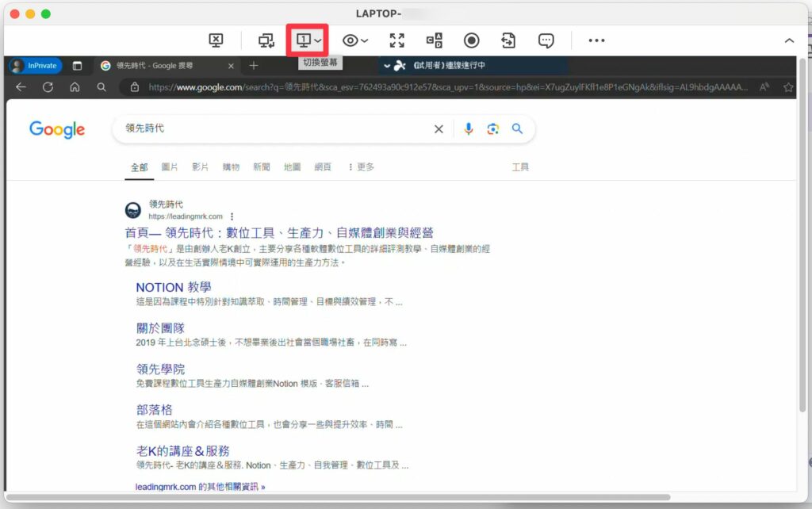
Task: Click the 領先時代 site favicon
Action: tap(133, 210)
